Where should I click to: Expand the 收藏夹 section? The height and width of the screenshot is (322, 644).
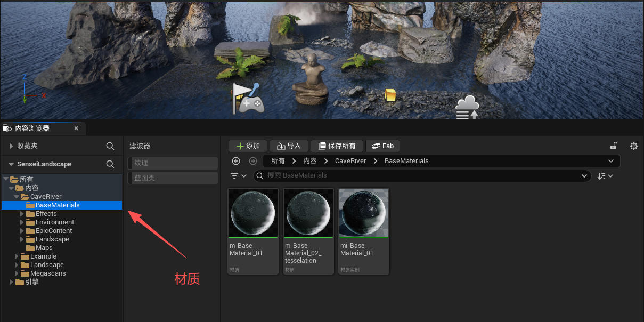11,146
